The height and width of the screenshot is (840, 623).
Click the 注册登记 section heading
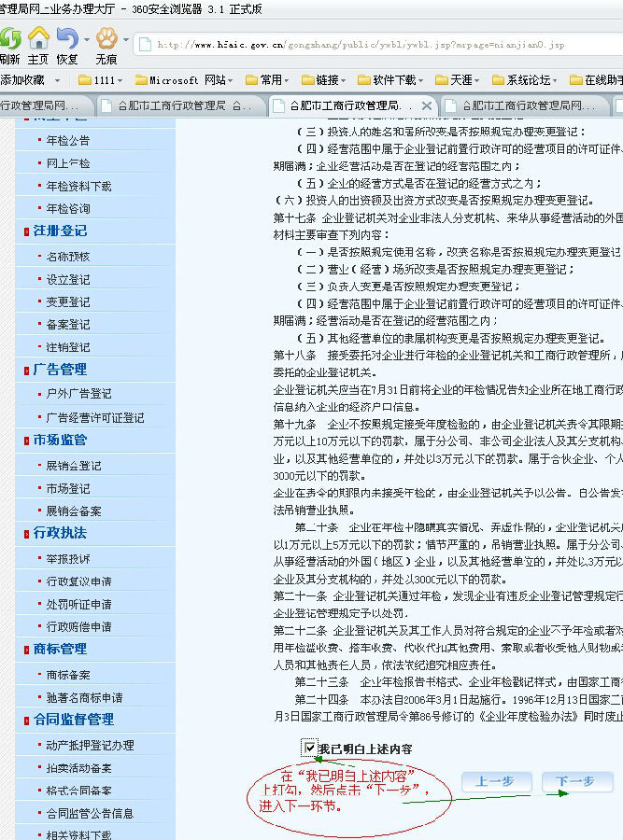tap(60, 231)
